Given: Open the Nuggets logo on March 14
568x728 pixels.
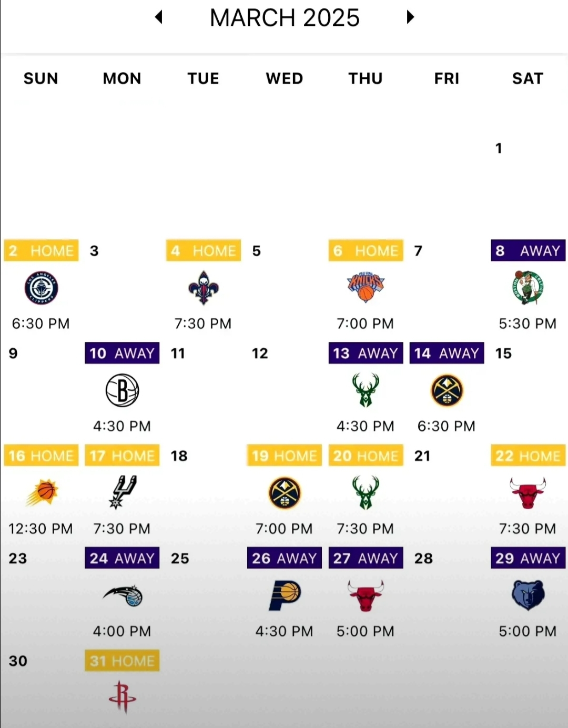Looking at the screenshot, I should pyautogui.click(x=447, y=390).
